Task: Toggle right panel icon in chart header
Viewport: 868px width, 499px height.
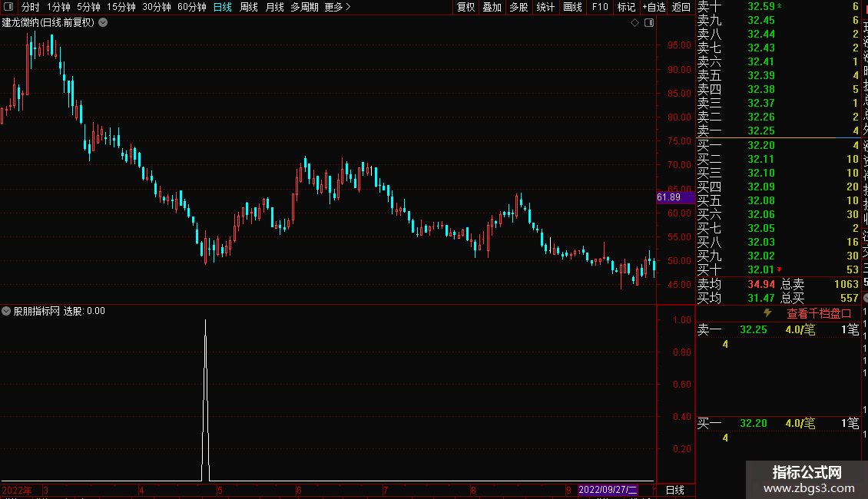Action: [x=649, y=23]
